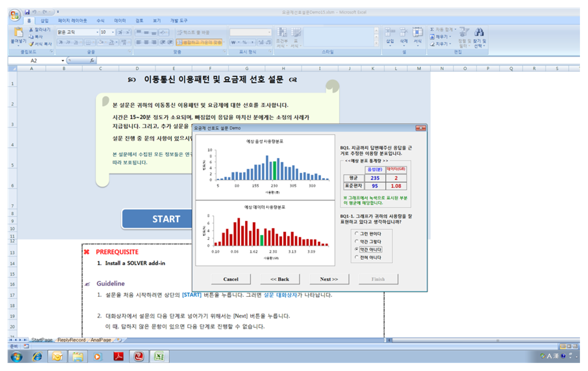Screen dimensions: 588x371
Task: Click the Find and Select binoculars icon
Action: [x=479, y=32]
